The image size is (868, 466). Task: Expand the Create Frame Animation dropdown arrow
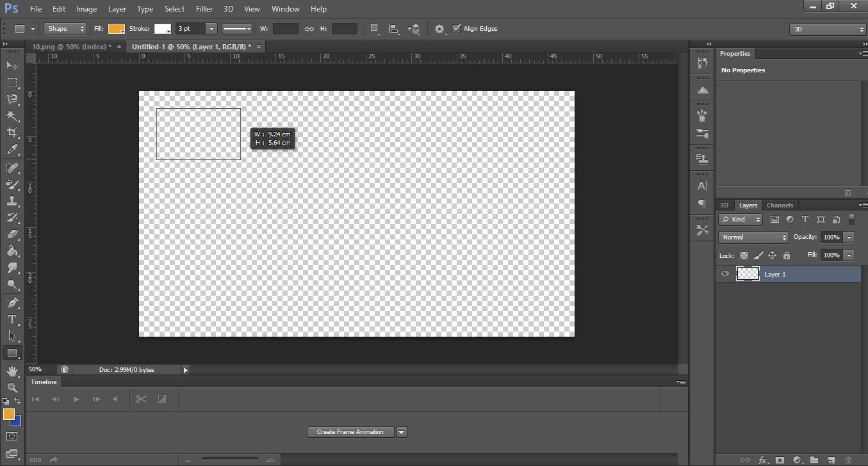point(402,432)
